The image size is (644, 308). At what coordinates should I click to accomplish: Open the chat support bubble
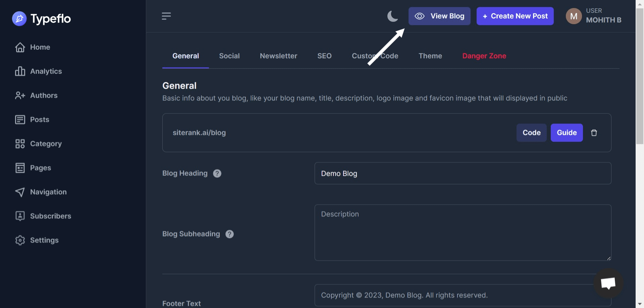click(608, 283)
